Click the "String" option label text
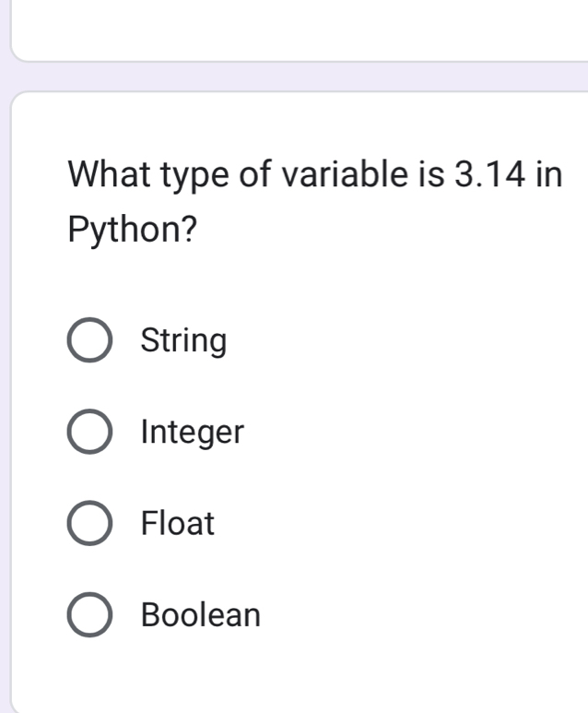The height and width of the screenshot is (713, 588). pos(183,340)
